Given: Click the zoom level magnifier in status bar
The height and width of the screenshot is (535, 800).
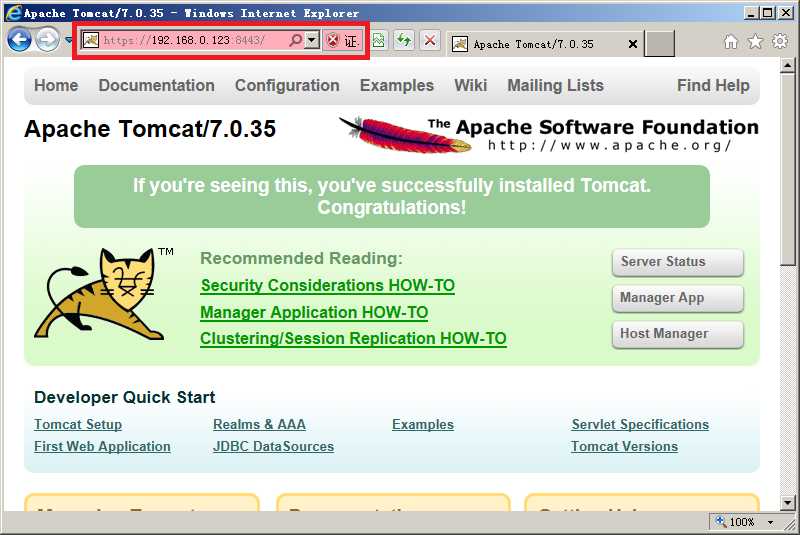Looking at the screenshot, I should [x=720, y=521].
